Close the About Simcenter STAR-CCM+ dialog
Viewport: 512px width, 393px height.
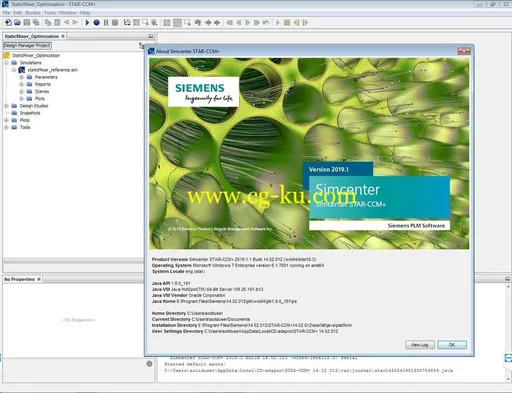click(464, 51)
